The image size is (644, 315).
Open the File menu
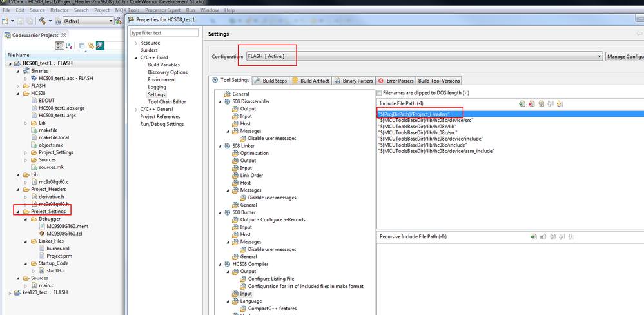[6, 10]
